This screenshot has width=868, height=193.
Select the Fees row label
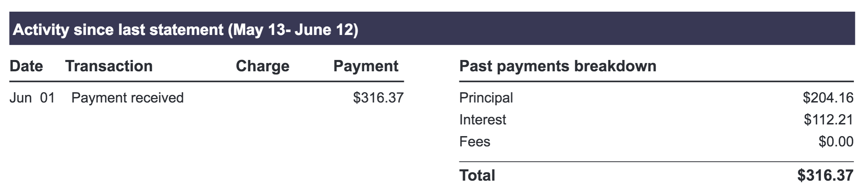click(475, 142)
